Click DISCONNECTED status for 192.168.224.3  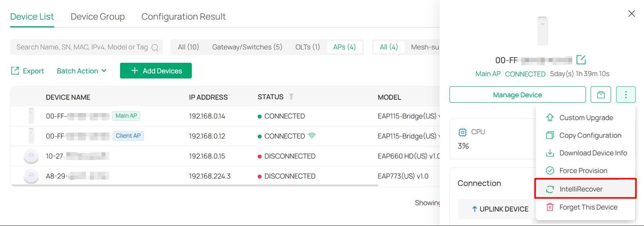tap(286, 176)
